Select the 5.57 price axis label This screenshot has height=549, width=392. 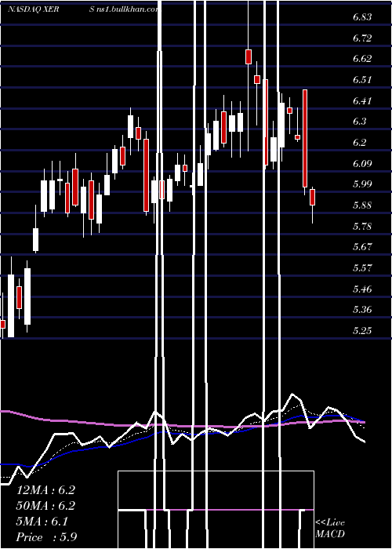click(x=362, y=268)
